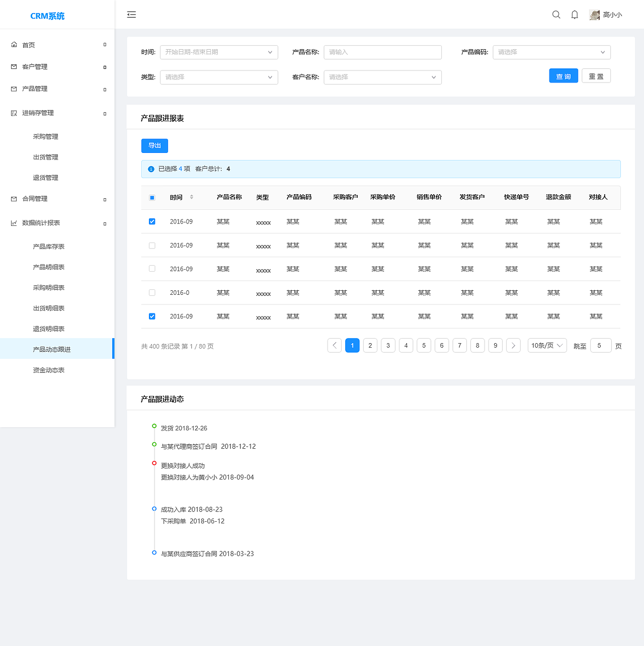Click the 重置 reset button

click(x=596, y=76)
